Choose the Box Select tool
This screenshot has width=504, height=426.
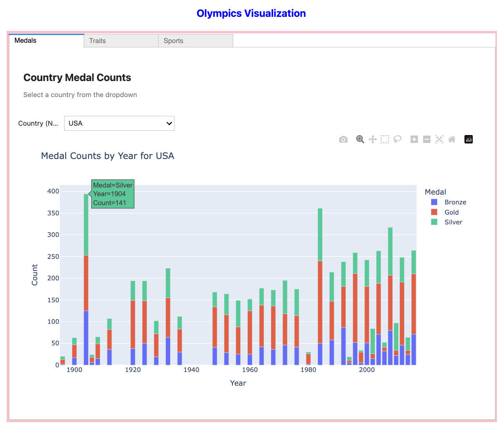point(385,139)
